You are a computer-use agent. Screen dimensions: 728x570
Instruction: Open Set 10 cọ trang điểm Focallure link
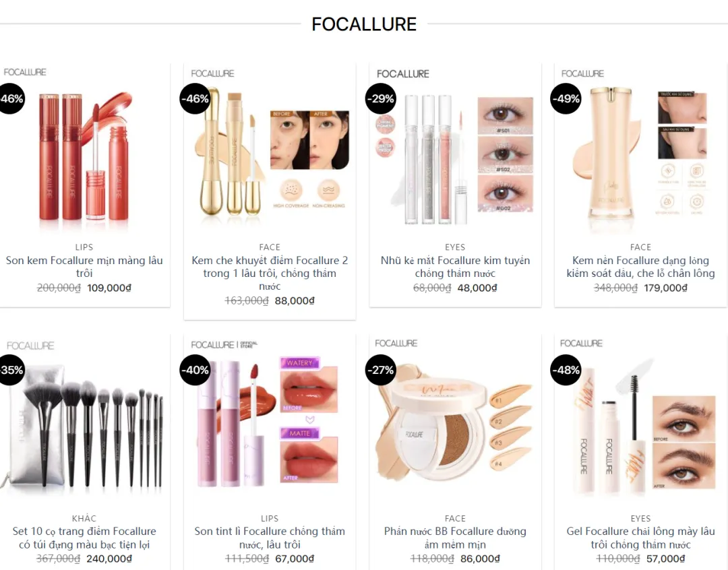point(84,538)
